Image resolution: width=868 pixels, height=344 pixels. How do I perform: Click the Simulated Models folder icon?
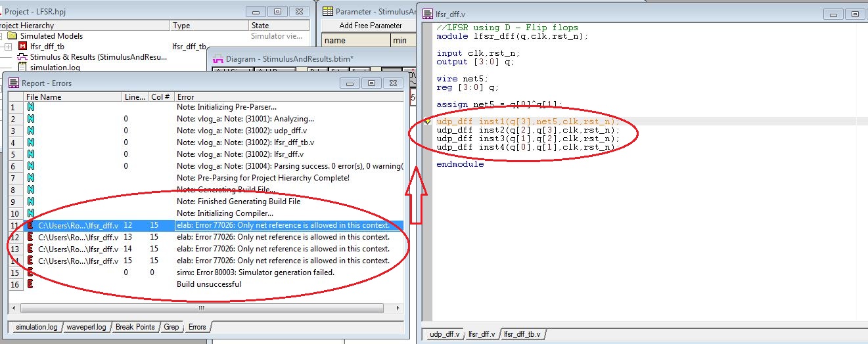(14, 36)
